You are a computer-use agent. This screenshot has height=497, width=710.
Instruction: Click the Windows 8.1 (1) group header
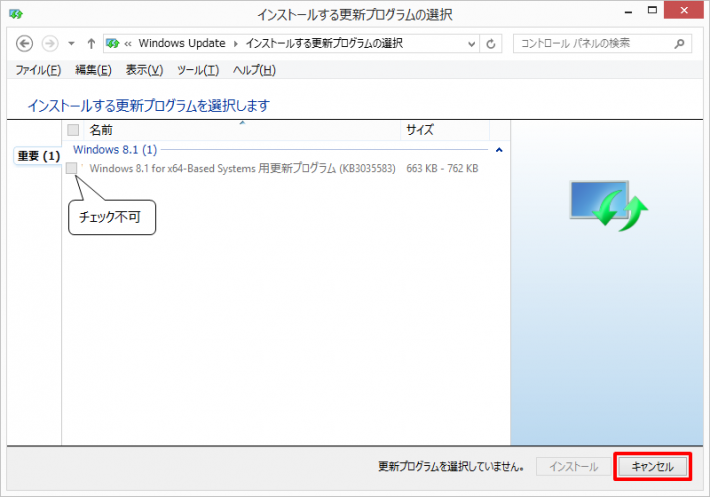pyautogui.click(x=115, y=150)
